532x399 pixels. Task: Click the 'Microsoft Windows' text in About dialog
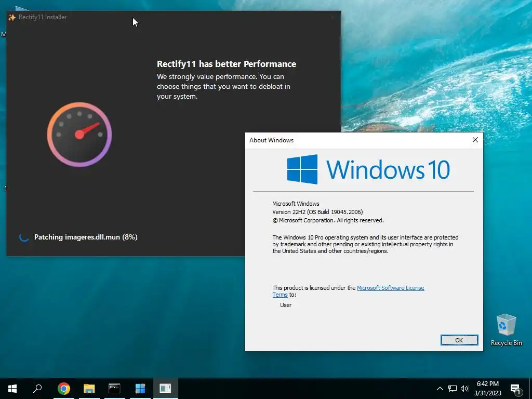pos(296,204)
